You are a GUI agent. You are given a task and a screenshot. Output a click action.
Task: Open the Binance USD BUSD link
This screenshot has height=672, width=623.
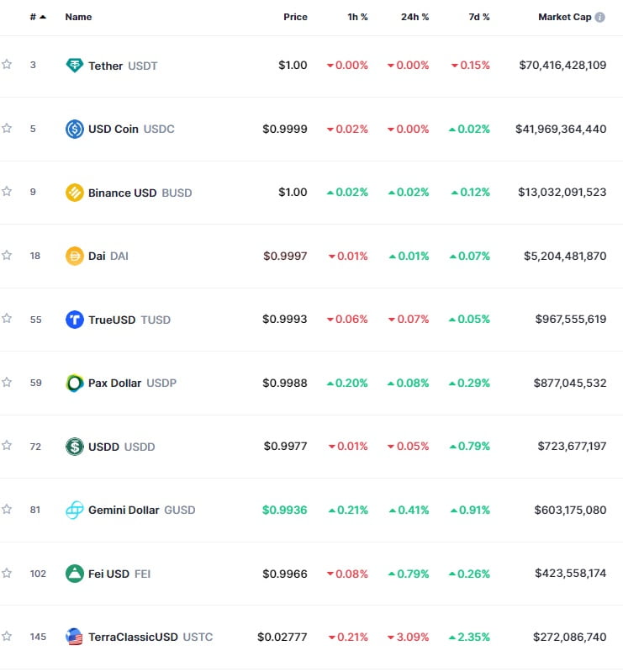pos(140,193)
